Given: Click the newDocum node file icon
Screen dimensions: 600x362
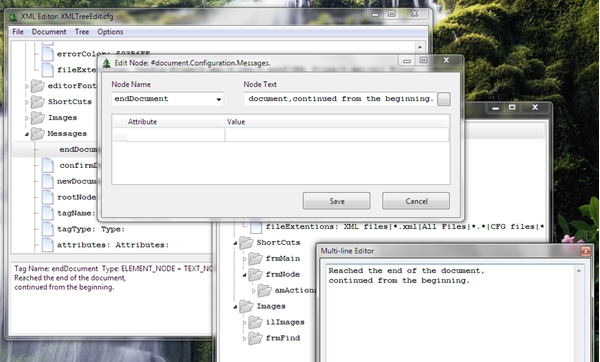Looking at the screenshot, I should coord(47,181).
